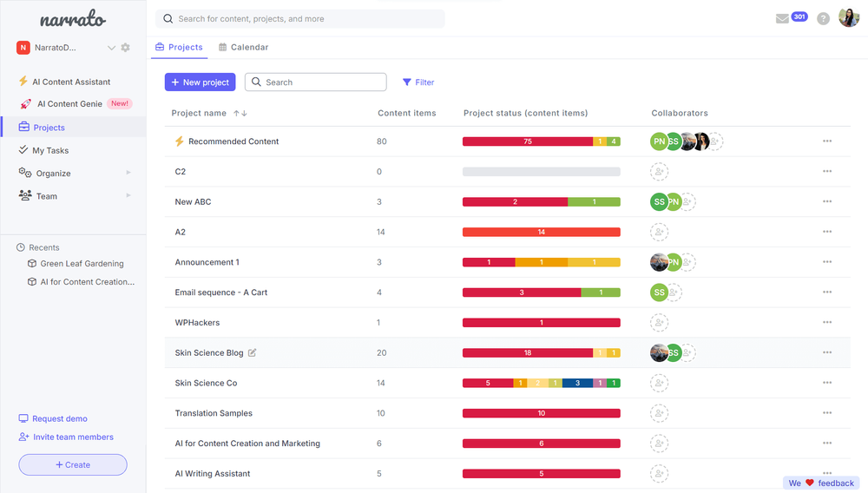The height and width of the screenshot is (493, 868).
Task: Add collaborator to Recommended Content project
Action: pos(716,141)
